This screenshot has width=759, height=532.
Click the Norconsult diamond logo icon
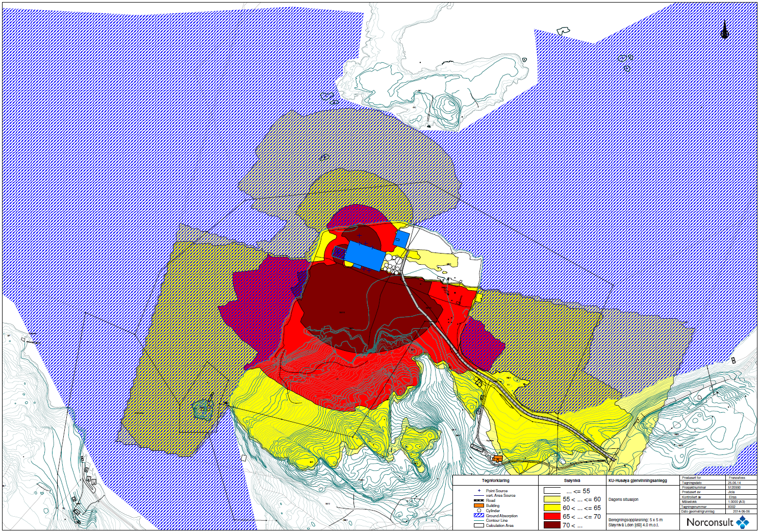pyautogui.click(x=743, y=522)
